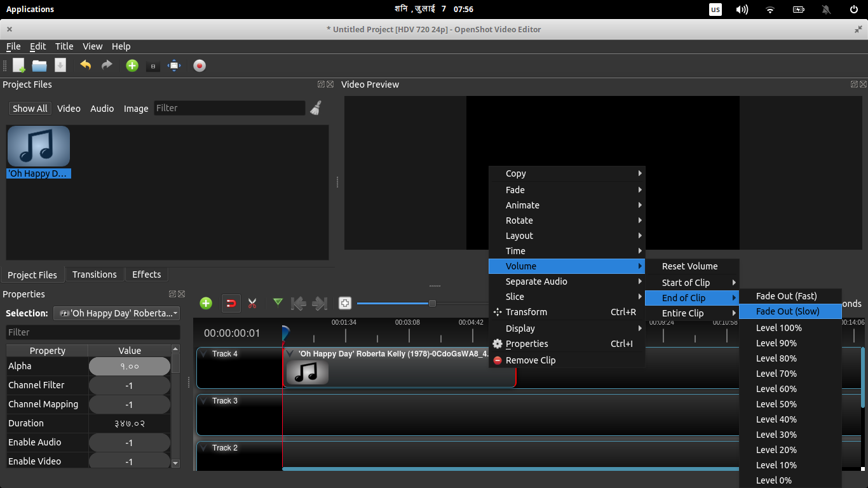Expand the Copy submenu
This screenshot has height=488, width=868.
pyautogui.click(x=567, y=173)
